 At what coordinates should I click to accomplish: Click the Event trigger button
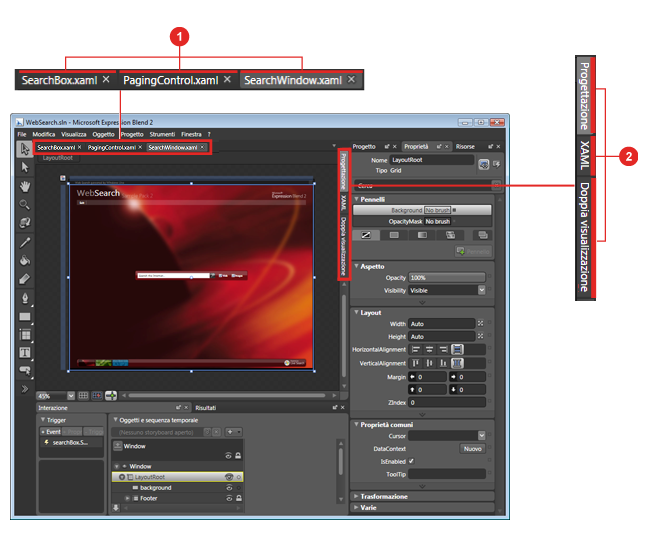(51, 431)
